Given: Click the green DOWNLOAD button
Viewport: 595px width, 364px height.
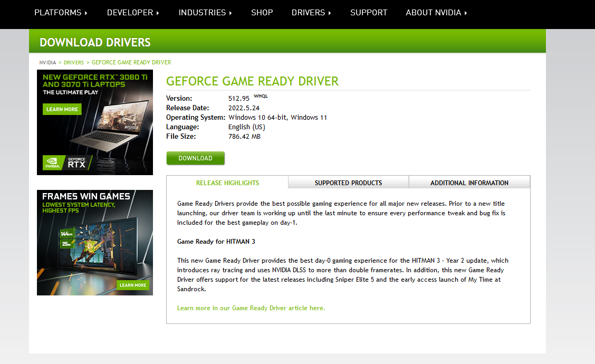Looking at the screenshot, I should pyautogui.click(x=195, y=158).
